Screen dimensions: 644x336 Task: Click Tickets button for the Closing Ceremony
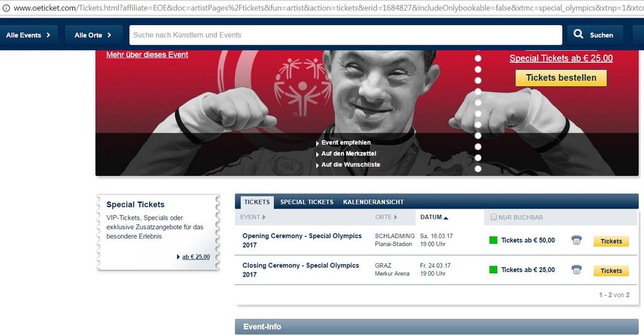611,271
